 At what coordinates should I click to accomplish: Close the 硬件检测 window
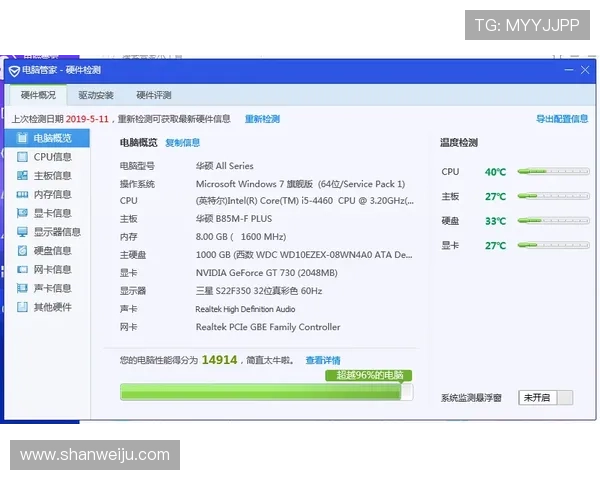(585, 70)
